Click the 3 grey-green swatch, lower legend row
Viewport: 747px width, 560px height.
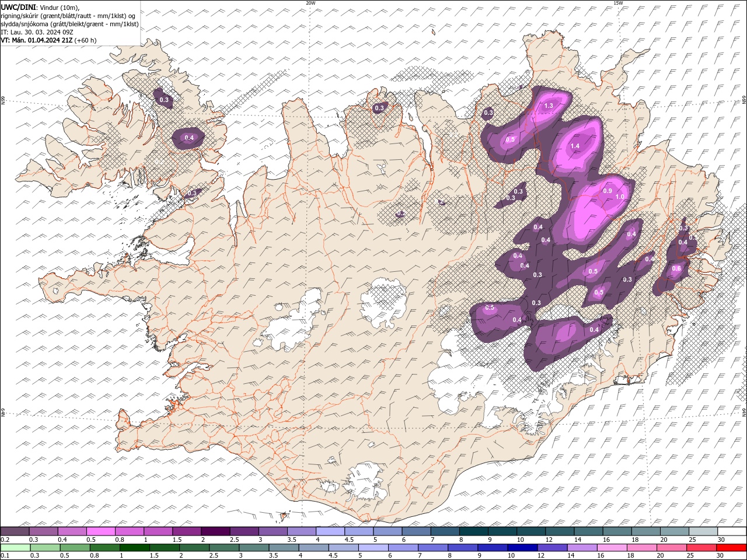[254, 548]
